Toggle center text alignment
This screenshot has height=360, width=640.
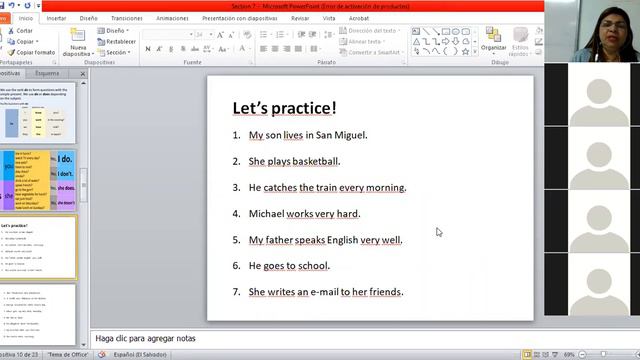(275, 49)
